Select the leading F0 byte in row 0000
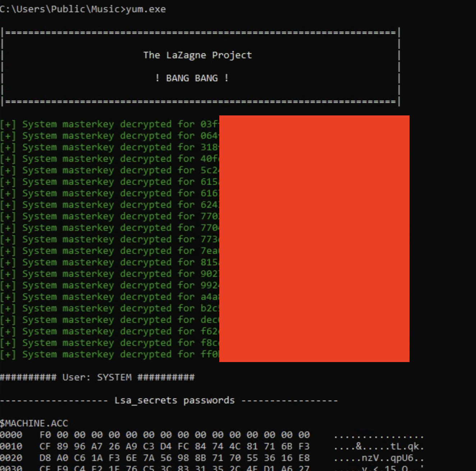The image size is (476, 471). click(x=45, y=435)
